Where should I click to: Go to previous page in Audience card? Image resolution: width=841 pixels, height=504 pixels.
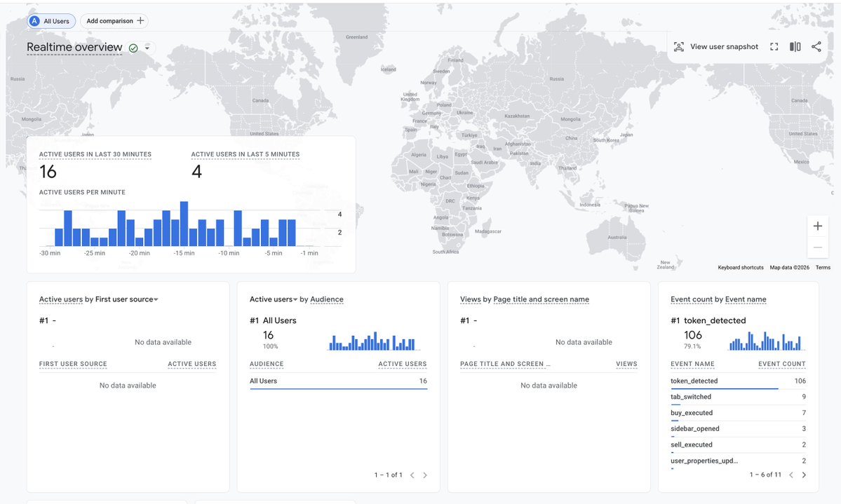tap(412, 475)
